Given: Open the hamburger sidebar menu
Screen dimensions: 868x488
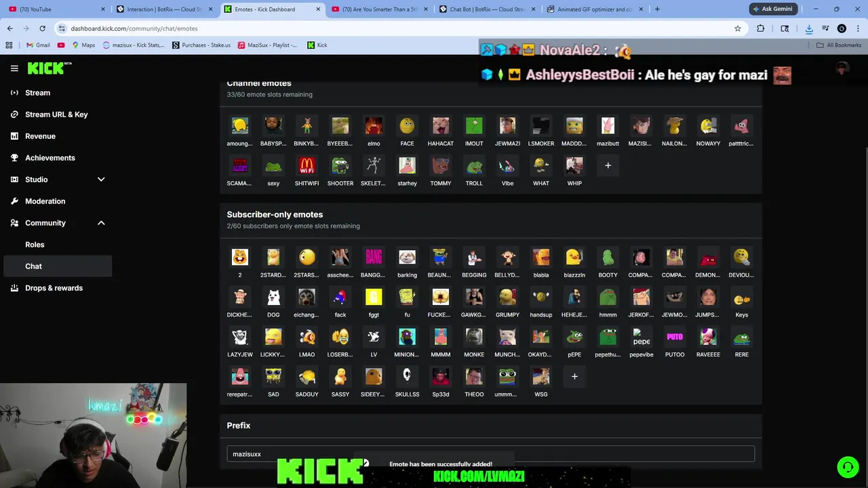Looking at the screenshot, I should [14, 68].
